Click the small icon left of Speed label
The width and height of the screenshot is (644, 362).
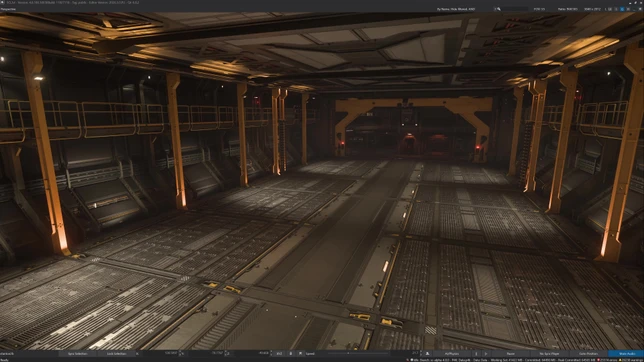[x=300, y=353]
